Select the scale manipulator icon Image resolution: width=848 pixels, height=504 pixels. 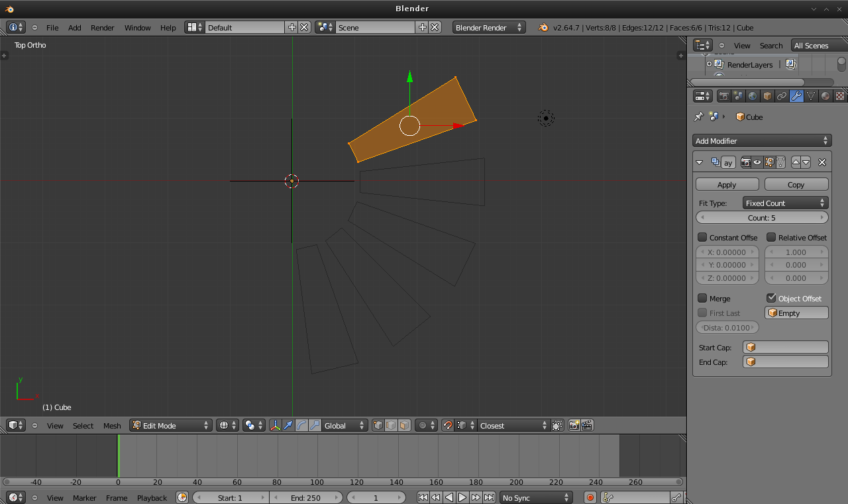tap(315, 425)
